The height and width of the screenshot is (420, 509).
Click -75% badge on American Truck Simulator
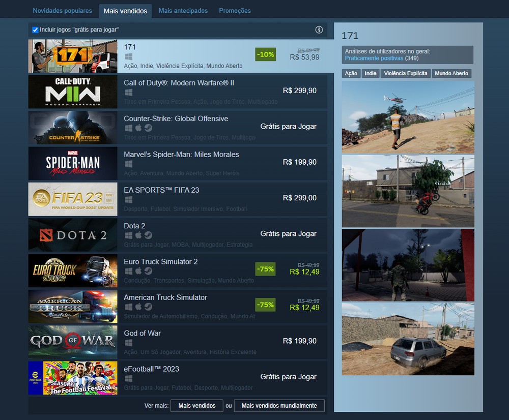(265, 305)
